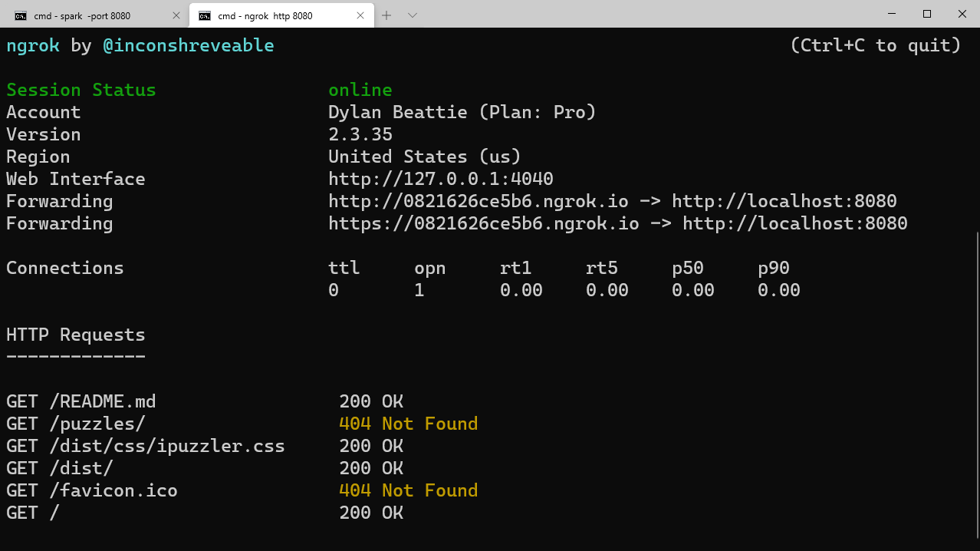980x551 pixels.
Task: Click 'United States (us)' region value
Action: point(425,157)
